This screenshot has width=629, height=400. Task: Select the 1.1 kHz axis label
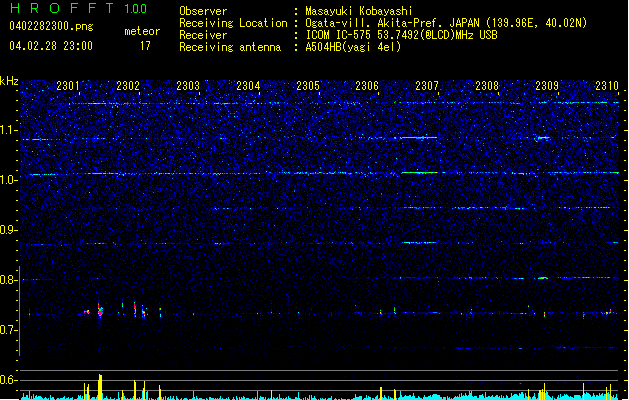point(8,130)
